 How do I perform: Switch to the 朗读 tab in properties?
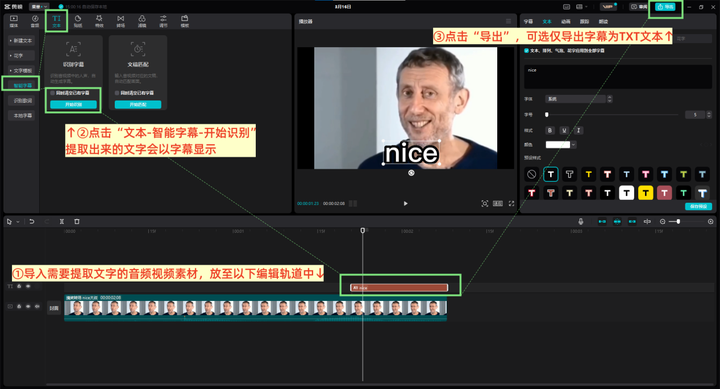[x=603, y=22]
